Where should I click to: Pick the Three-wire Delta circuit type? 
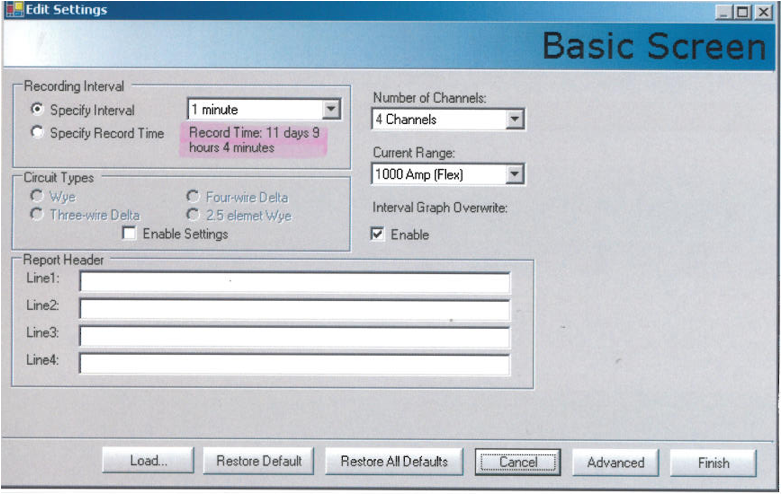37,214
